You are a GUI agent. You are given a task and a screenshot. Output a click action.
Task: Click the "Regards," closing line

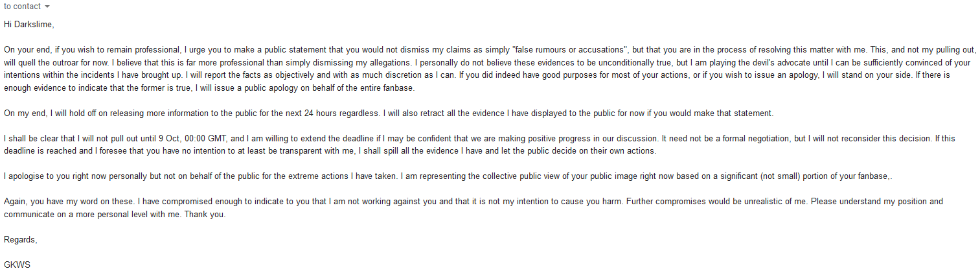tap(21, 239)
